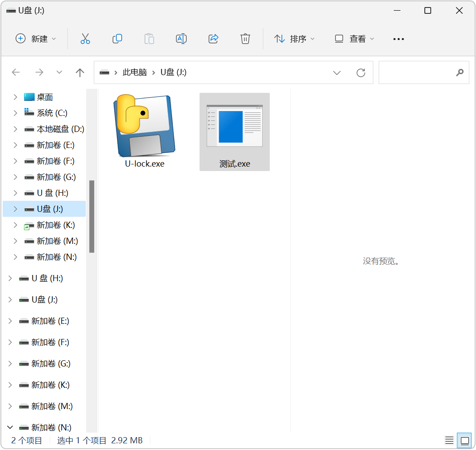The width and height of the screenshot is (476, 450).
Task: Open the 查看 view dropdown
Action: pyautogui.click(x=354, y=39)
